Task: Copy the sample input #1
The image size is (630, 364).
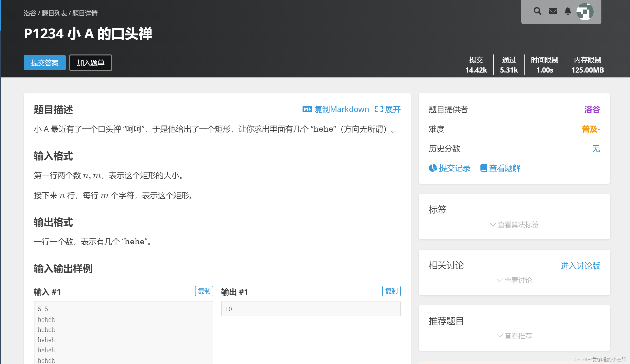Action: [x=204, y=291]
